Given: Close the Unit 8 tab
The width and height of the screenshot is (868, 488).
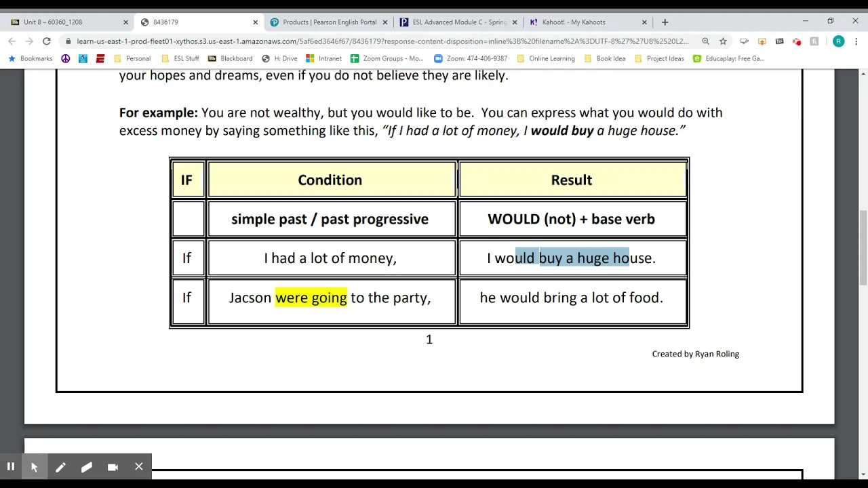Looking at the screenshot, I should coord(125,22).
